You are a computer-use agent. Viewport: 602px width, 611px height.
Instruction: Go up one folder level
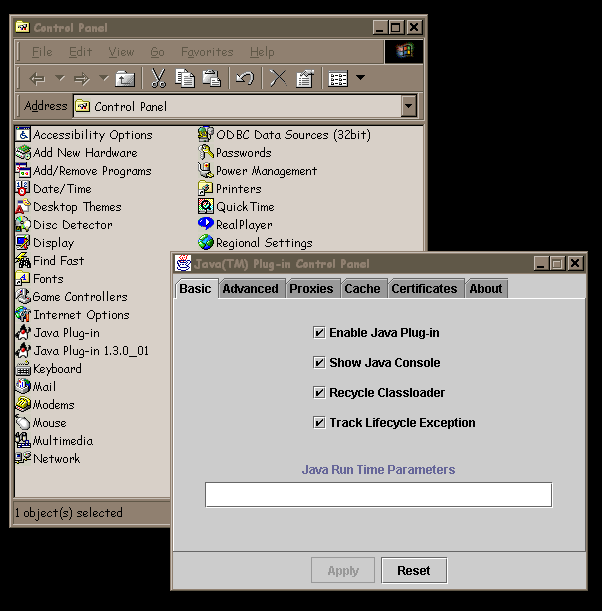125,78
